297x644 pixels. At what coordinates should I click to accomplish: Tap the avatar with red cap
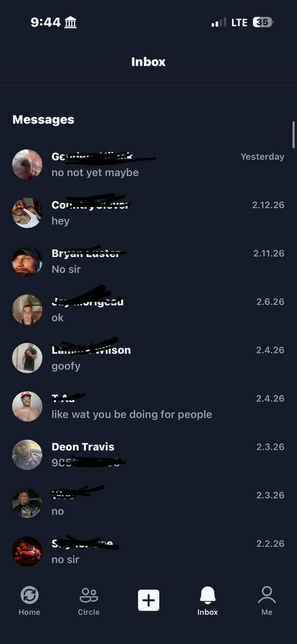(27, 406)
